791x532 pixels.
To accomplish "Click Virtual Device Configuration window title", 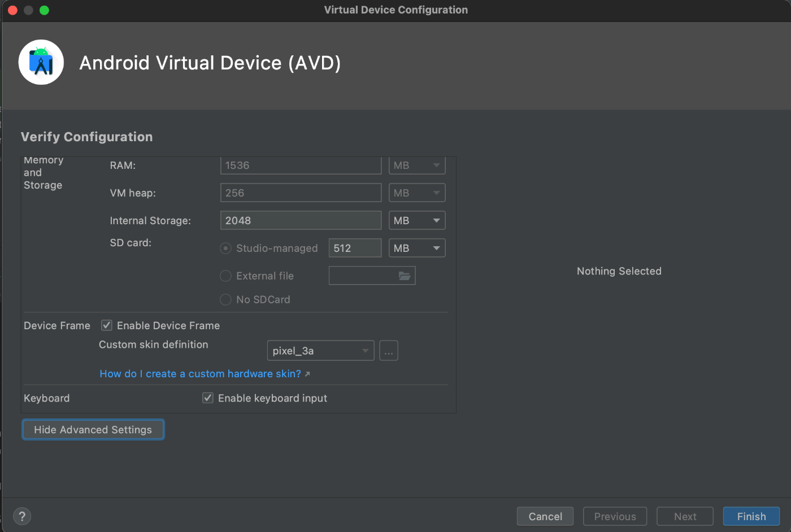I will [x=395, y=10].
